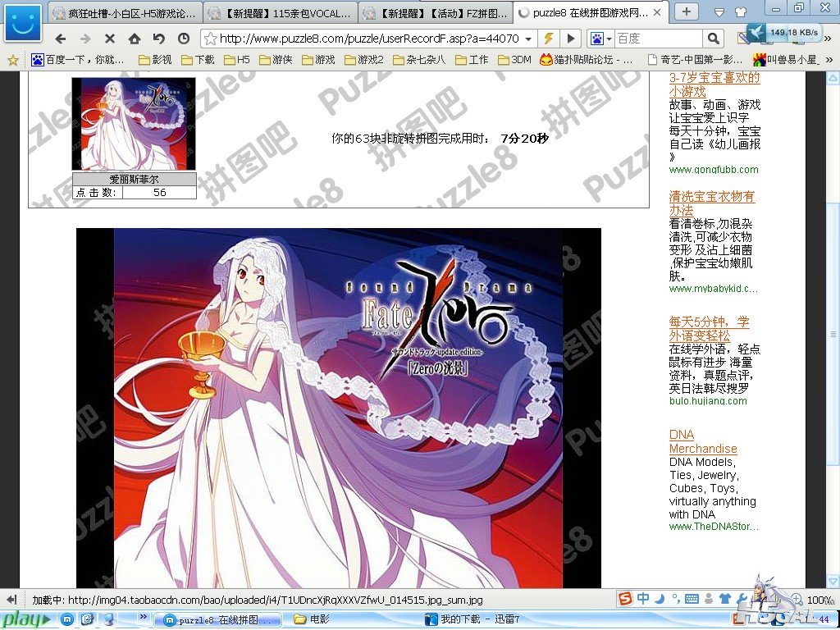
Task: Click the undo/restore closed tab icon
Action: (x=158, y=39)
